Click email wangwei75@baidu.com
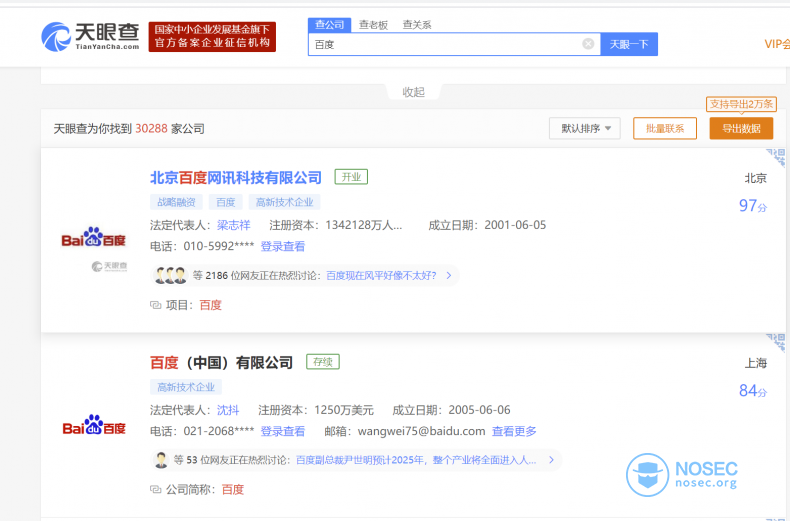 tap(421, 431)
